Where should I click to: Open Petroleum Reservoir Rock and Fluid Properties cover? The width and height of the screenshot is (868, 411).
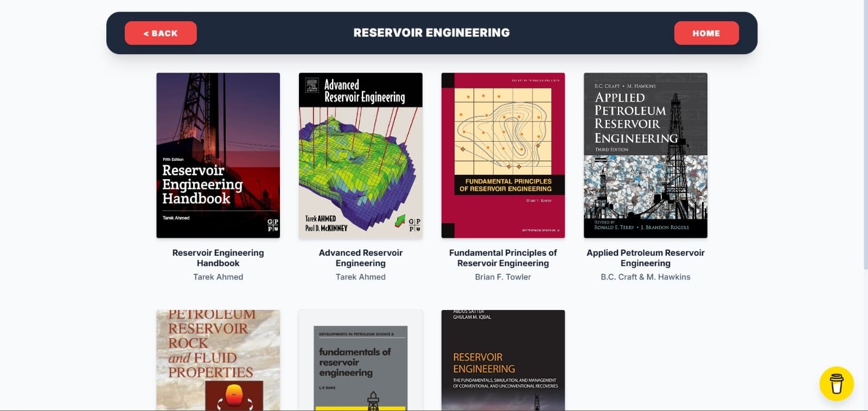coord(218,359)
